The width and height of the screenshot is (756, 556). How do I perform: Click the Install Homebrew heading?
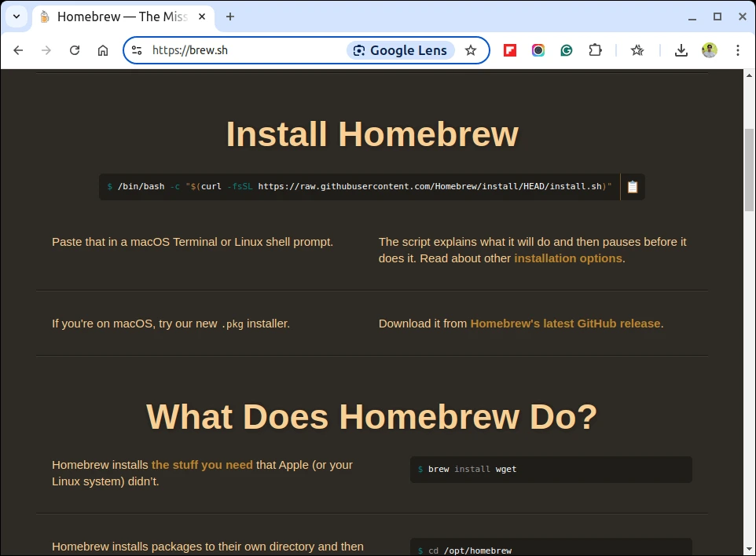[372, 134]
